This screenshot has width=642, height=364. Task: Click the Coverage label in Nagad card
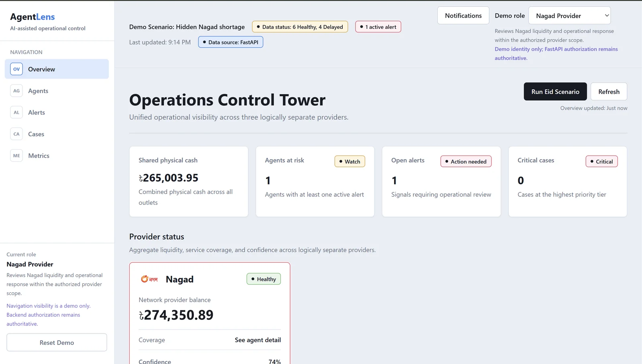tap(152, 340)
